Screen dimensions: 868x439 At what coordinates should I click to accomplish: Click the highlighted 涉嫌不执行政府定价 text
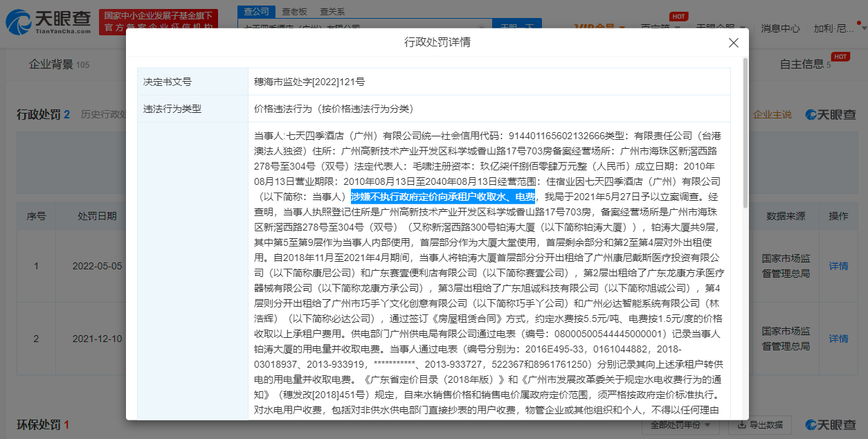coord(443,197)
